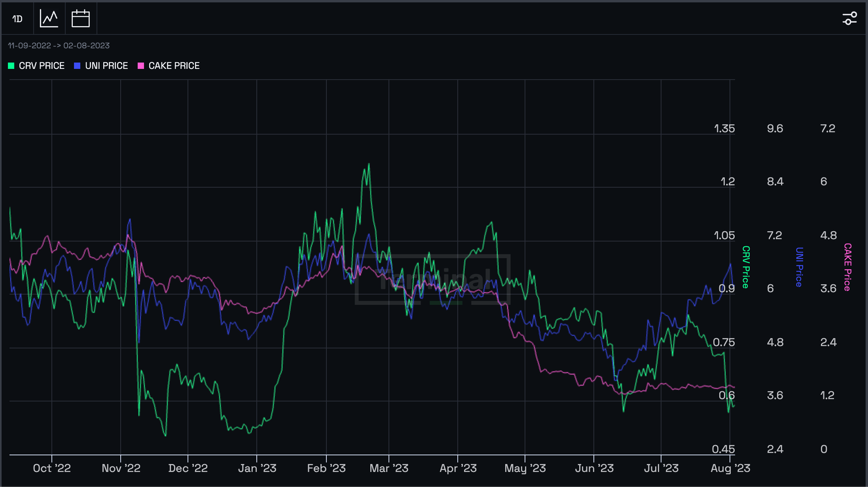Click the vertical CAKE Price axis title
Image resolution: width=868 pixels, height=487 pixels.
click(x=847, y=267)
